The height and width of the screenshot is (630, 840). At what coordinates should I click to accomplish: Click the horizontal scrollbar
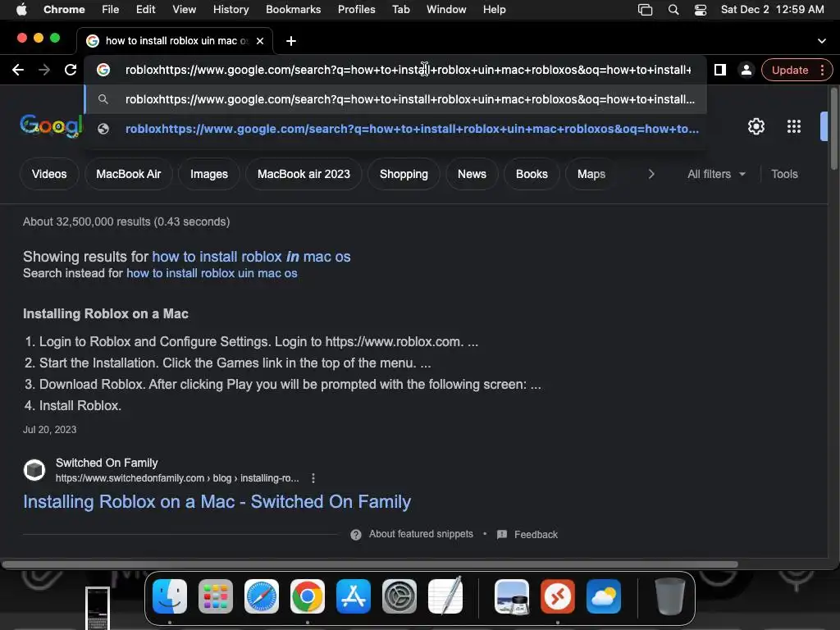[370, 564]
